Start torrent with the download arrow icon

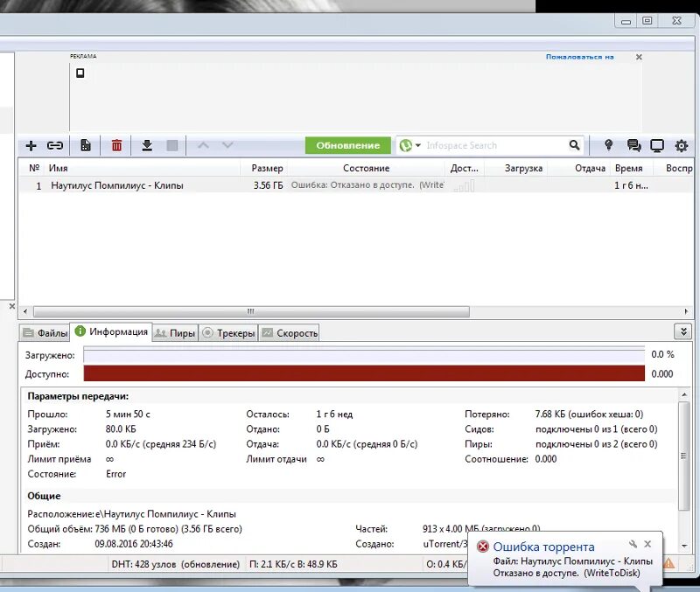[x=147, y=145]
